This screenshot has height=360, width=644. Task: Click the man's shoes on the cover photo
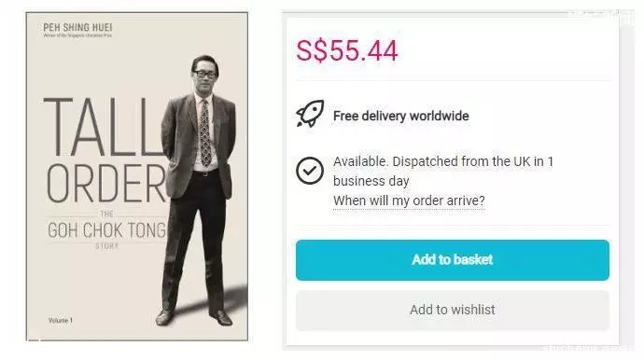[x=194, y=318]
